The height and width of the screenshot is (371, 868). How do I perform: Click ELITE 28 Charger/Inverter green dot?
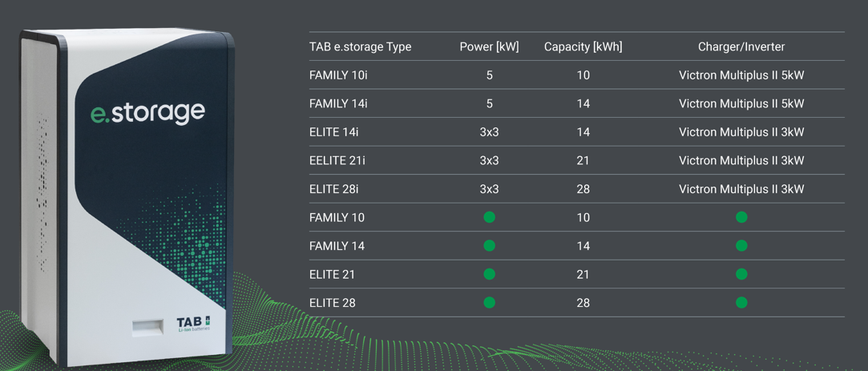(741, 303)
